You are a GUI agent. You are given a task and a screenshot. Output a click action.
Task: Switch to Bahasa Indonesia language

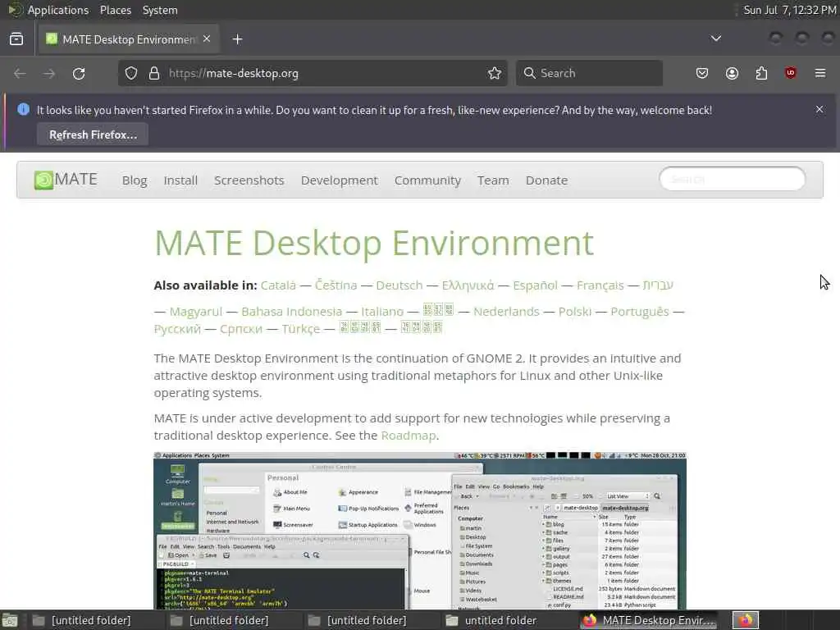(x=291, y=311)
